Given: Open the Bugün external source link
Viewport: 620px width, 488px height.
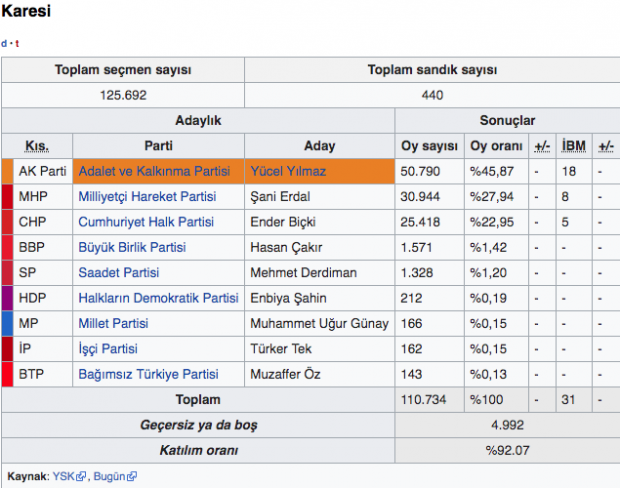Looking at the screenshot, I should [x=110, y=476].
